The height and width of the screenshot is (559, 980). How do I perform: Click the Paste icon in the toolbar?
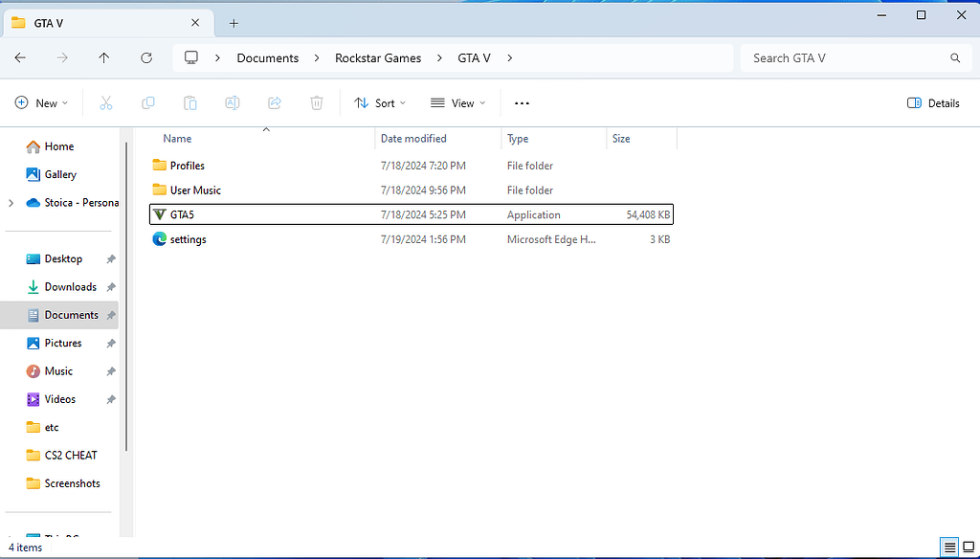[189, 102]
